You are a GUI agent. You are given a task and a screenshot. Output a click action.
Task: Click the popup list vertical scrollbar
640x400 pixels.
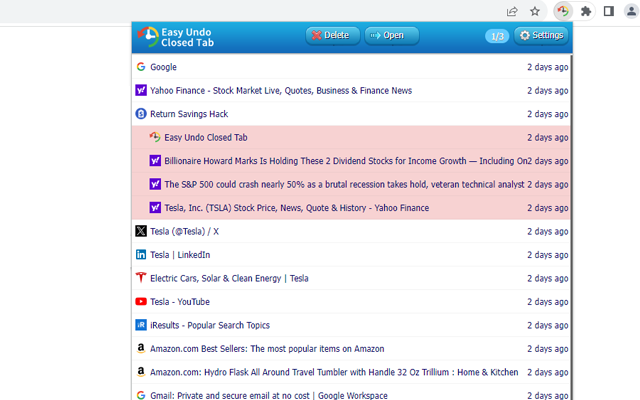pyautogui.click(x=571, y=227)
